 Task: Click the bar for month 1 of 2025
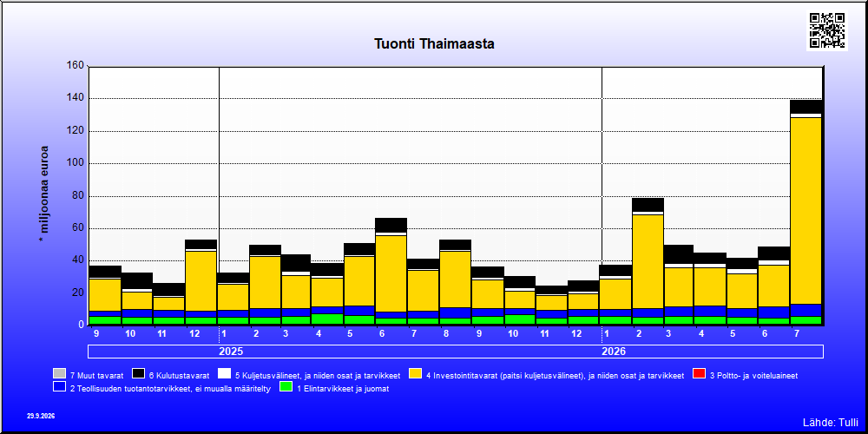[x=233, y=299]
